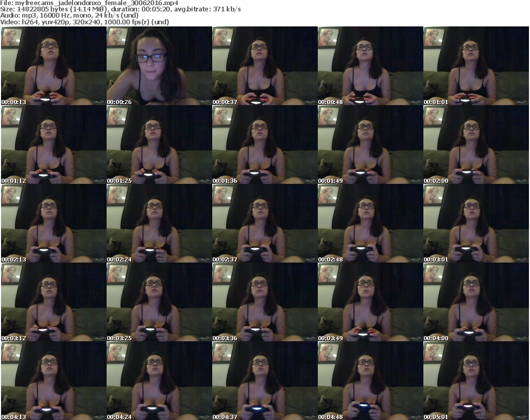Open the thumbnail stamped 00:02:13
The image size is (530, 420).
click(x=54, y=224)
